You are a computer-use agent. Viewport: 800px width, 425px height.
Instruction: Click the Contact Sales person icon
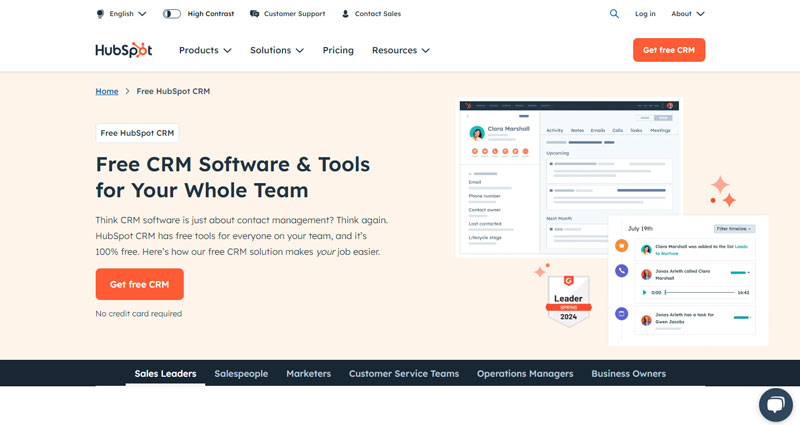point(345,14)
